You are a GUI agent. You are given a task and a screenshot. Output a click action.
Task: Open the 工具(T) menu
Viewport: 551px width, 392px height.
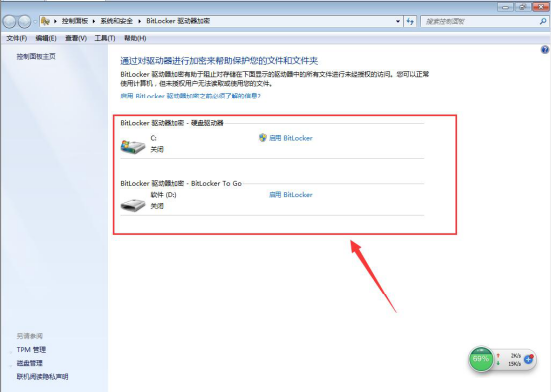tap(105, 38)
